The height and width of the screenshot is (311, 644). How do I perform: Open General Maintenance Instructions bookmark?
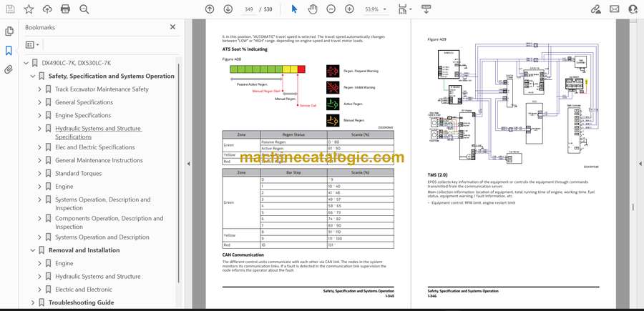(99, 160)
